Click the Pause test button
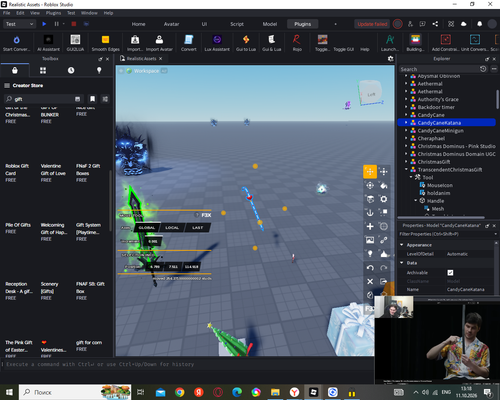500x400 pixels. pos(56,24)
